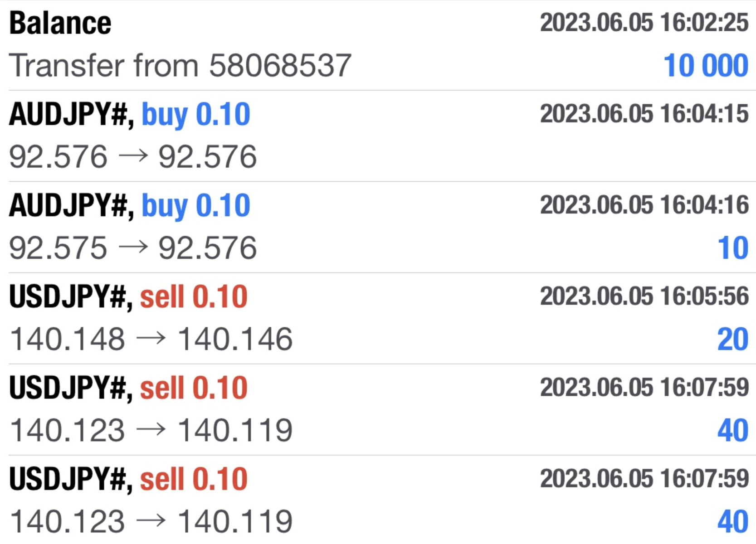Screen dimensions: 756x544
Task: Open the last USDJPY# sell 0.10 entry
Action: (x=378, y=500)
